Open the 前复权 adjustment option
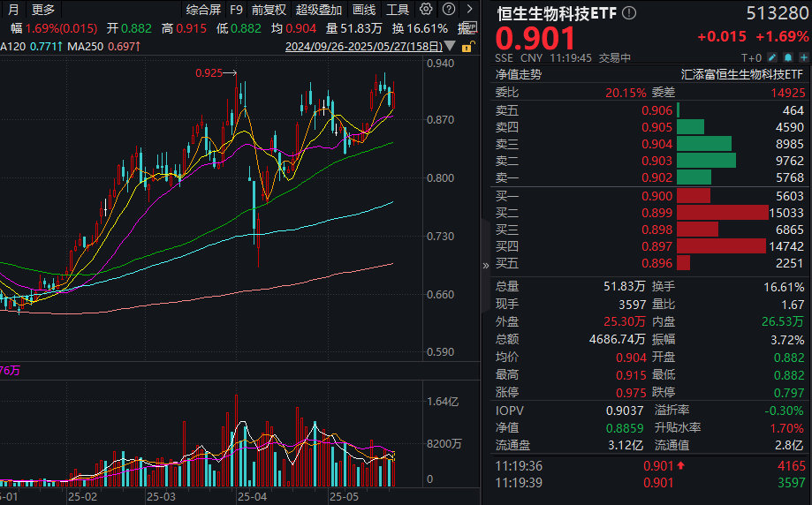Screen dimensions: 812x505 tap(269, 10)
